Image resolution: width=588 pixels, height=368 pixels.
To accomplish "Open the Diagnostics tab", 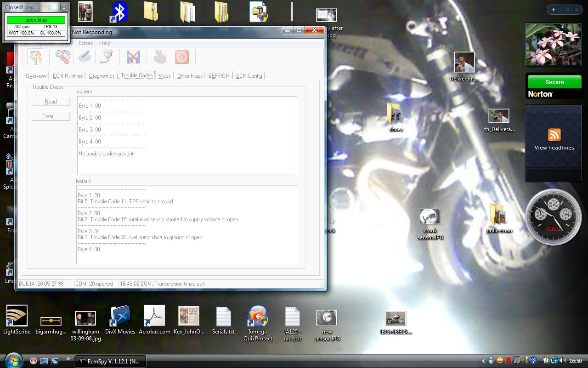I will [x=102, y=76].
